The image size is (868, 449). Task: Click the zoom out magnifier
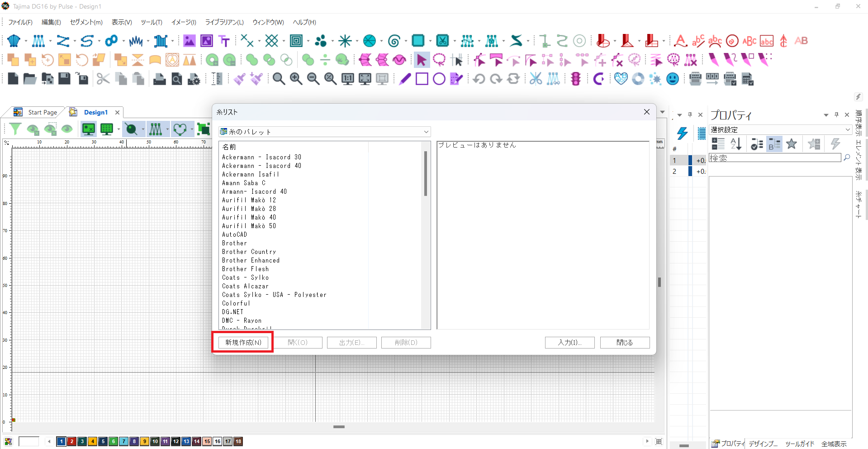(x=313, y=79)
